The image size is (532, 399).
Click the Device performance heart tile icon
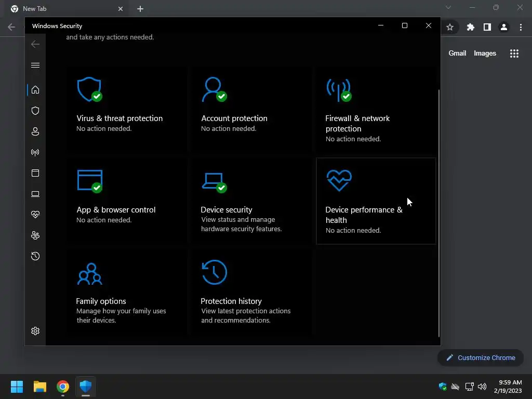click(339, 180)
